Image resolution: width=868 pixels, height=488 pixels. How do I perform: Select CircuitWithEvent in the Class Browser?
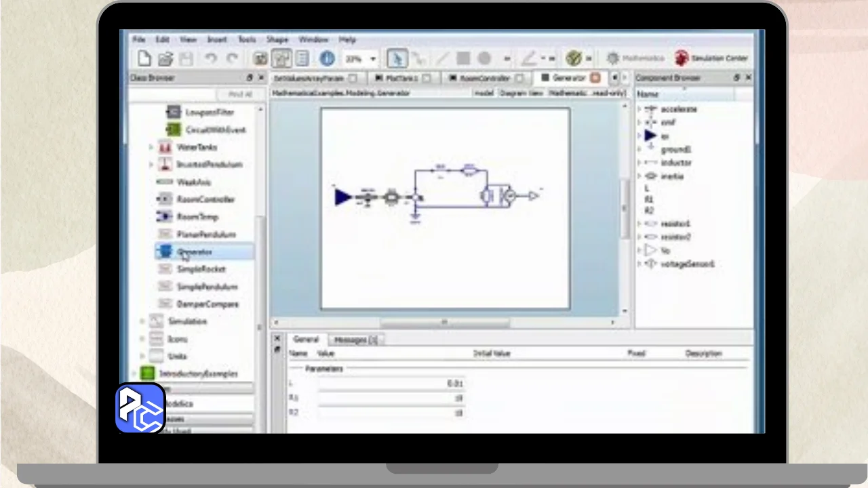tap(216, 129)
